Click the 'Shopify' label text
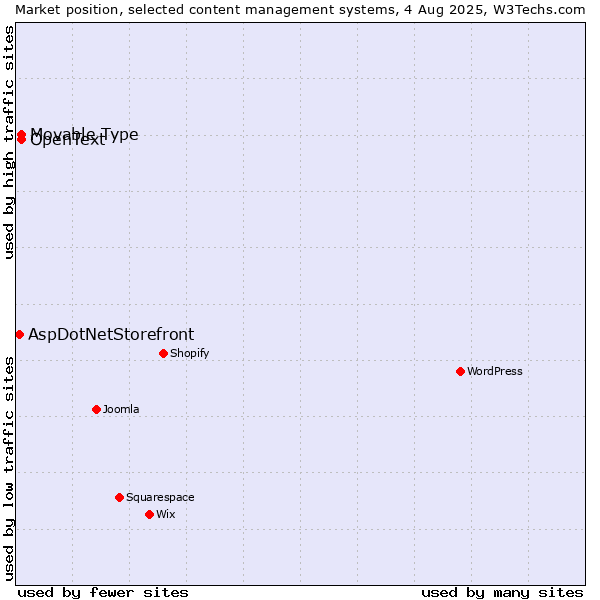The width and height of the screenshot is (600, 600). pyautogui.click(x=190, y=354)
